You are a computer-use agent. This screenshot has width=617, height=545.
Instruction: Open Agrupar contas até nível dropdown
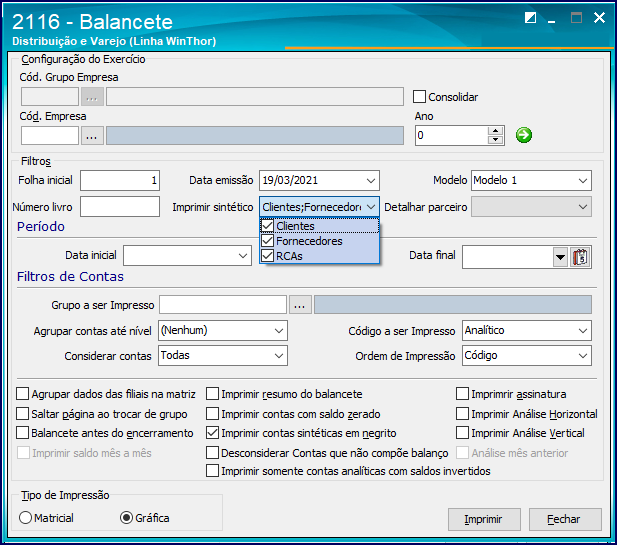pyautogui.click(x=279, y=331)
